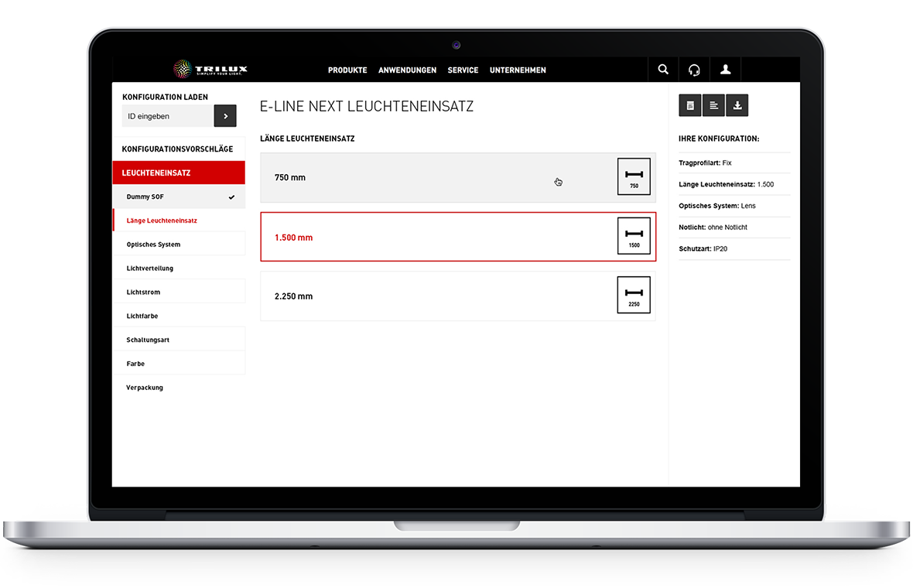Open the Lichtverteilung step

pyautogui.click(x=179, y=268)
